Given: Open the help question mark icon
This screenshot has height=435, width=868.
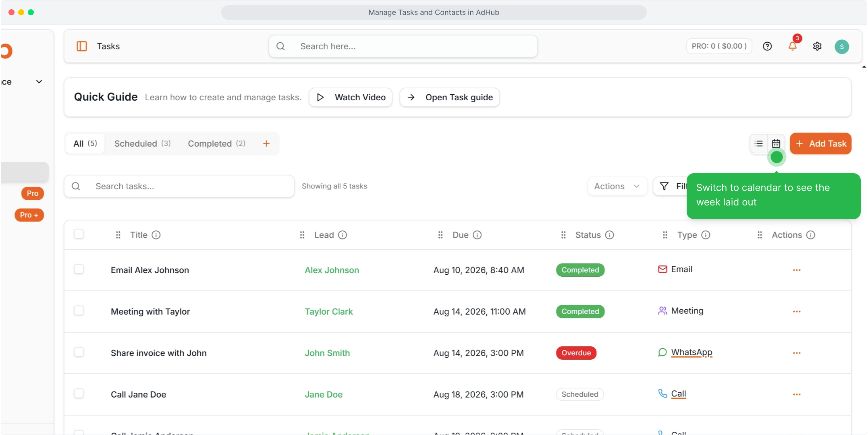Looking at the screenshot, I should [x=767, y=46].
